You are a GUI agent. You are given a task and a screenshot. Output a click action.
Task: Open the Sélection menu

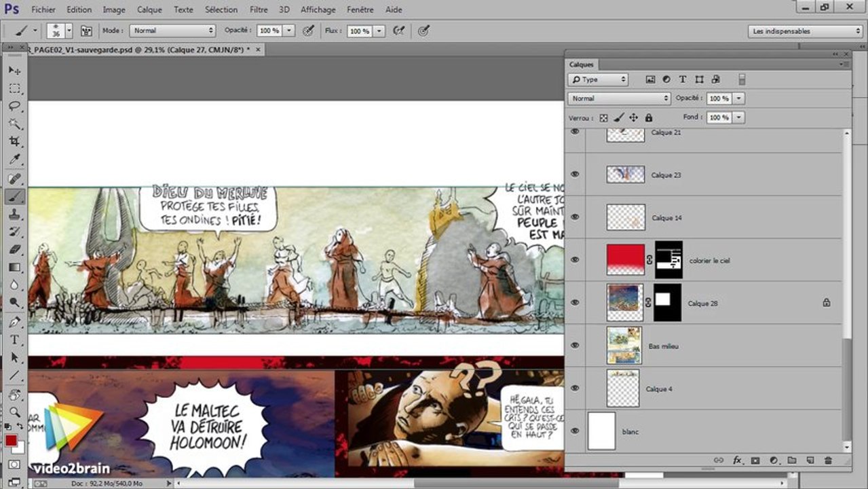(x=221, y=10)
